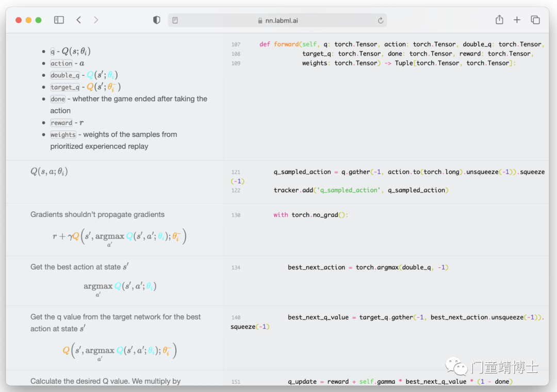
Task: Click 'prioritized experienced replay' text
Action: point(99,146)
